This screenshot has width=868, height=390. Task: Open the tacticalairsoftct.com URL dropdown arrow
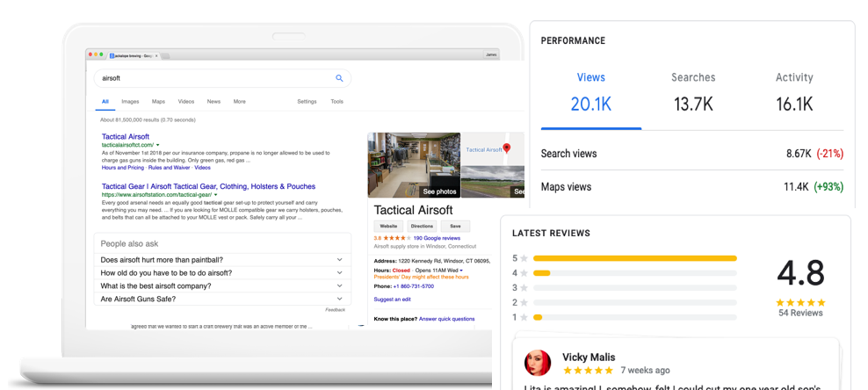coord(158,145)
